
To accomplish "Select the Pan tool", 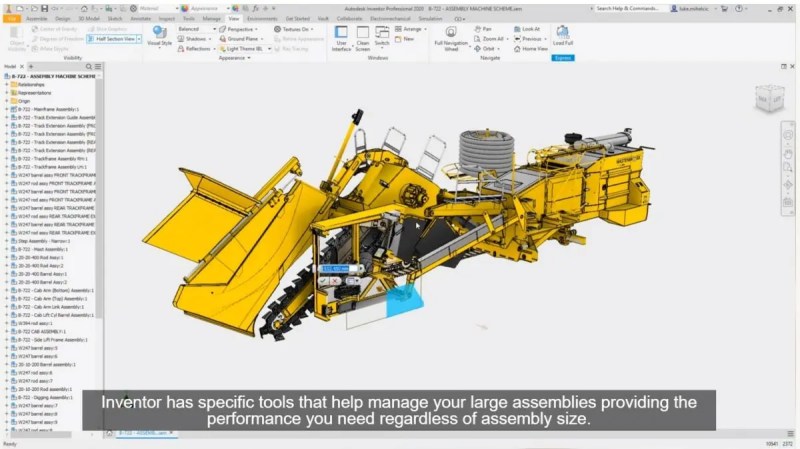I will pyautogui.click(x=483, y=29).
